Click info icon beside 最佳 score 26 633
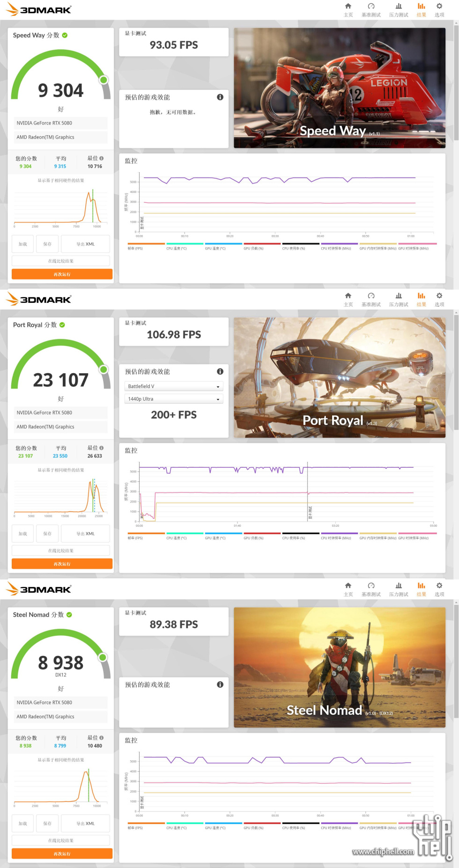 point(102,448)
